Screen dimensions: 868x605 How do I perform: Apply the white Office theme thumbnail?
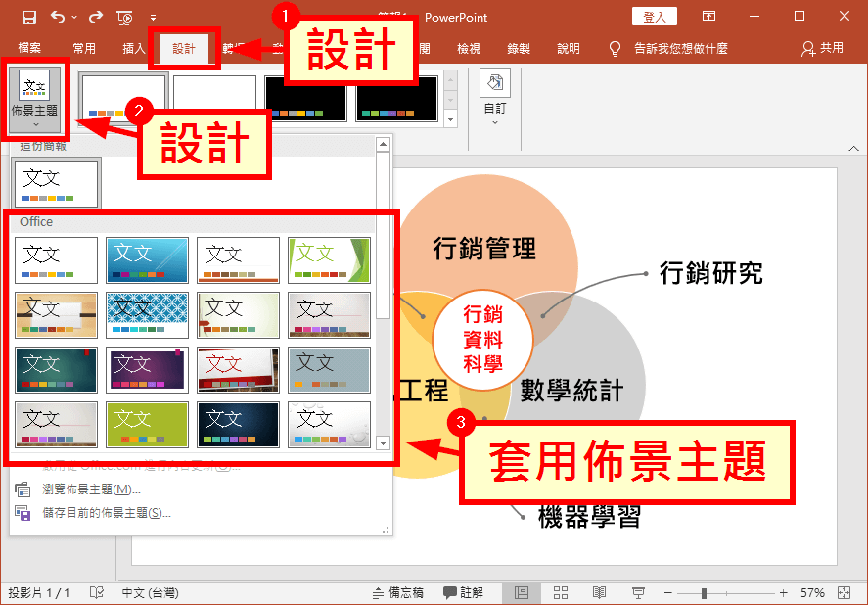(56, 260)
